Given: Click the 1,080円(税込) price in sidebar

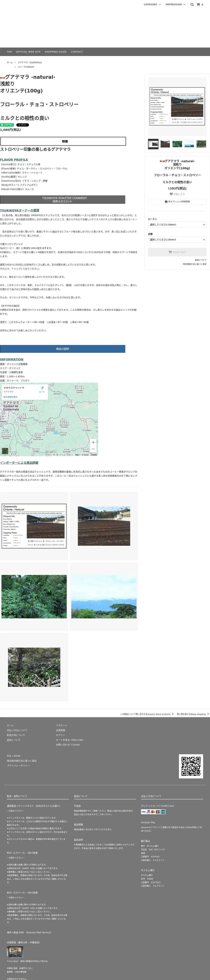Looking at the screenshot, I should [x=177, y=188].
